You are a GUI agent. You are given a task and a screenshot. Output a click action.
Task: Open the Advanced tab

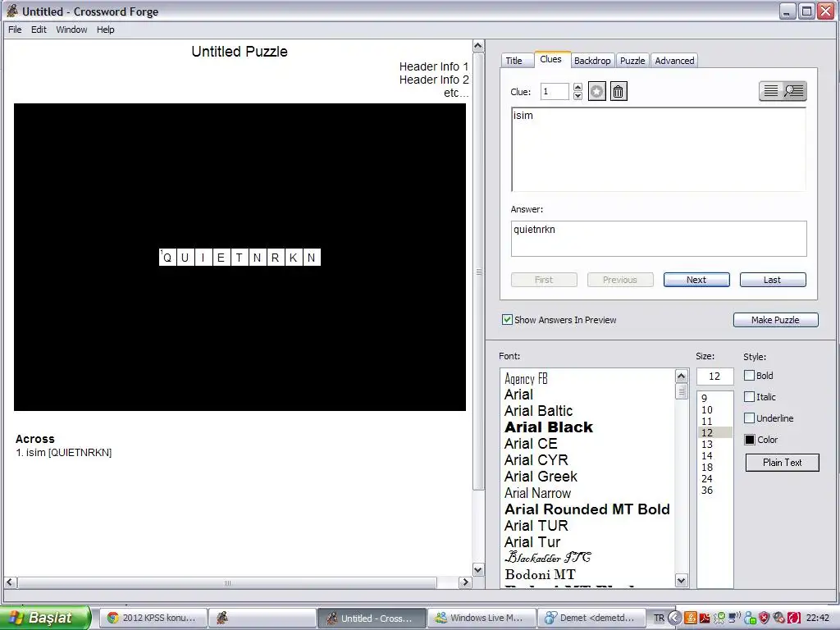[x=674, y=61]
